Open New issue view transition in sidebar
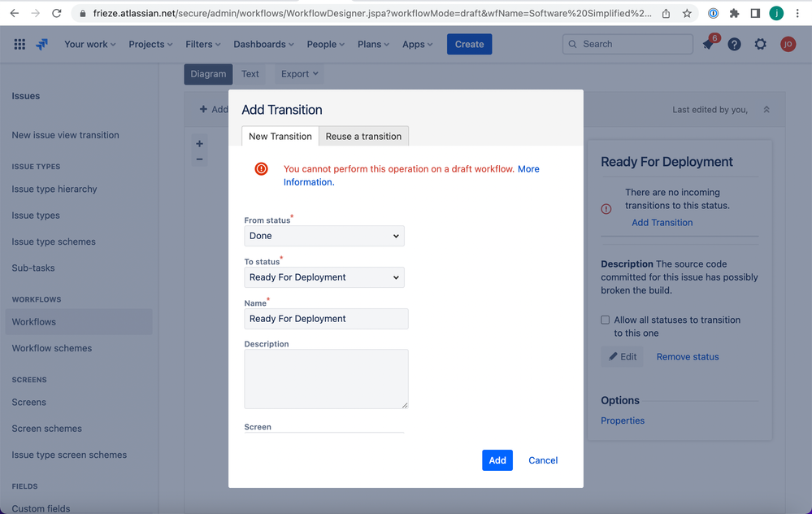Screen dimensions: 812x514 tap(65, 135)
